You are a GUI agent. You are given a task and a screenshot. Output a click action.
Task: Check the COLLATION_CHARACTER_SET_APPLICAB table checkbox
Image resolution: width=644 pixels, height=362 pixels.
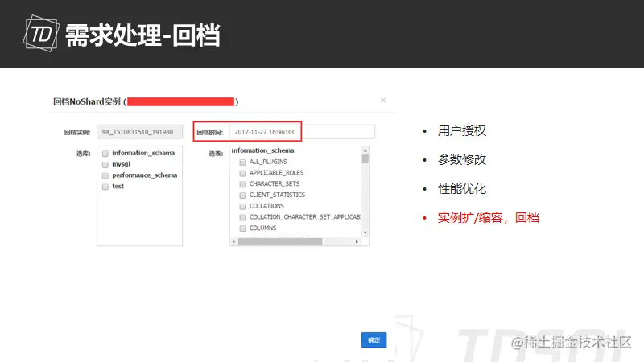click(243, 217)
